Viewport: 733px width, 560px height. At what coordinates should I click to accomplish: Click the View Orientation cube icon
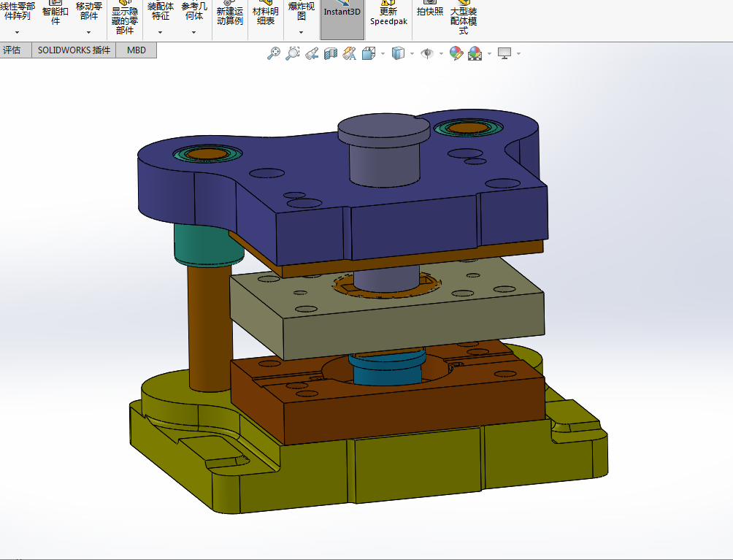[369, 53]
